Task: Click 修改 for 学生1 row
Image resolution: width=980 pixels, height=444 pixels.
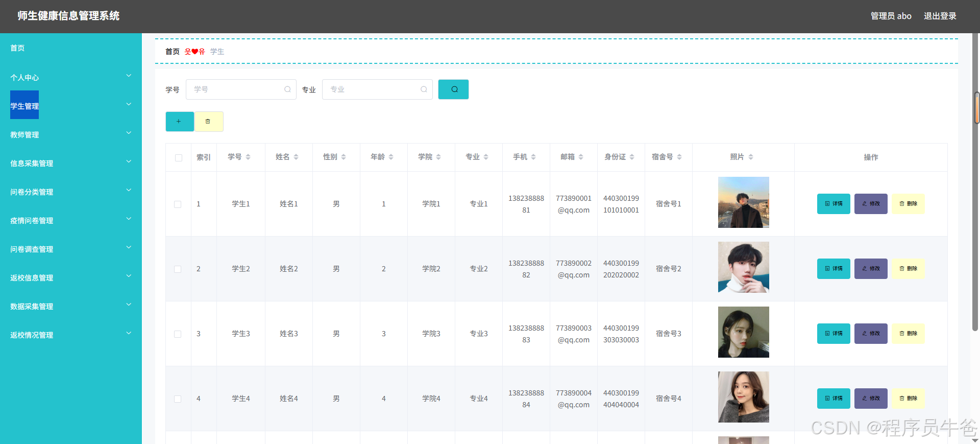Action: (x=871, y=204)
